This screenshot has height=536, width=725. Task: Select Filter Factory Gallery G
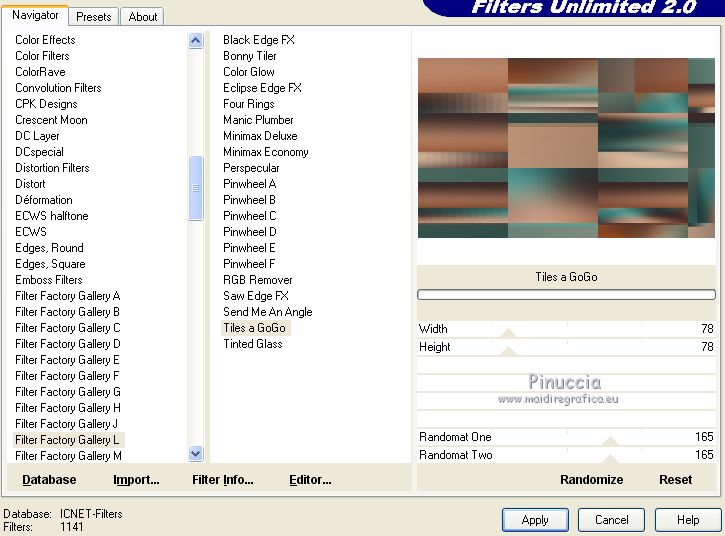(x=68, y=392)
